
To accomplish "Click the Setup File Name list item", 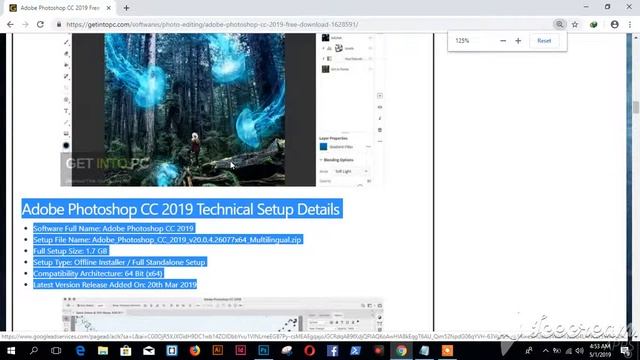I will click(167, 240).
